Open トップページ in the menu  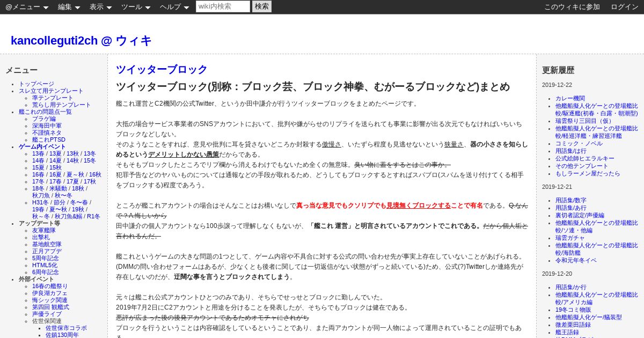[36, 84]
